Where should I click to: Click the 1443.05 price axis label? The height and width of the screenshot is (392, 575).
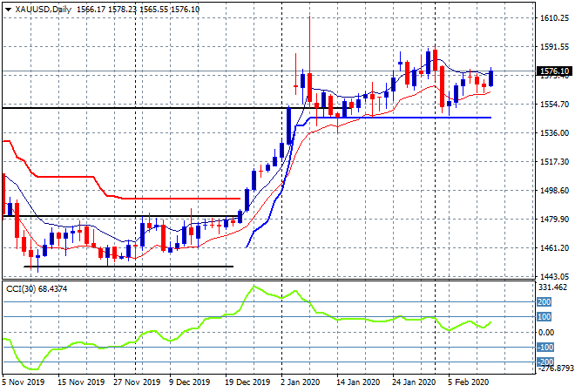554,276
